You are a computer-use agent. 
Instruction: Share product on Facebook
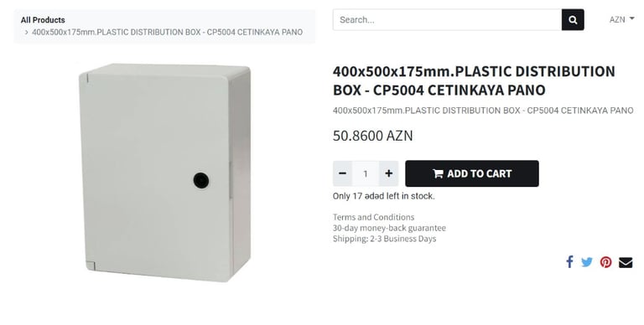[569, 262]
